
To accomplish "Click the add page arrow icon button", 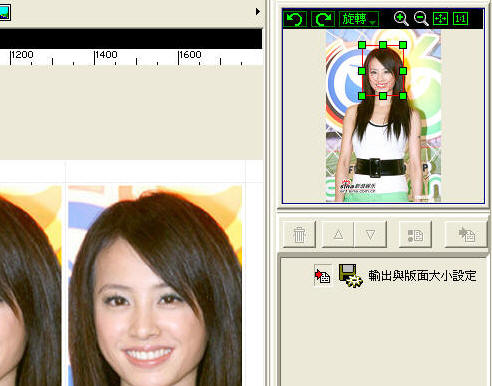I will (x=466, y=234).
